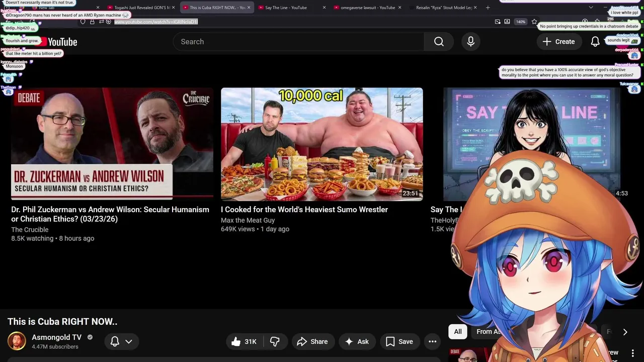
Task: Open the World's Heaviest Sumo Wrestler thumbnail
Action: (322, 144)
